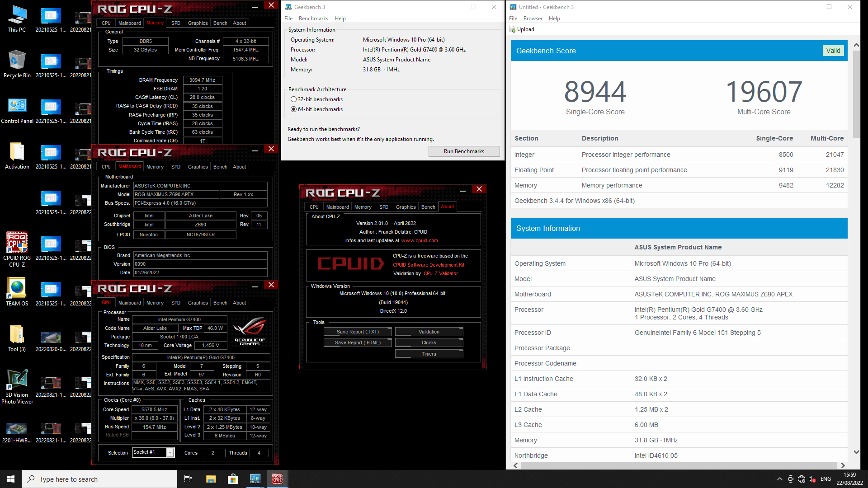Open the clock and date in taskbar
Screen dimensions: 868x488
(x=849, y=479)
